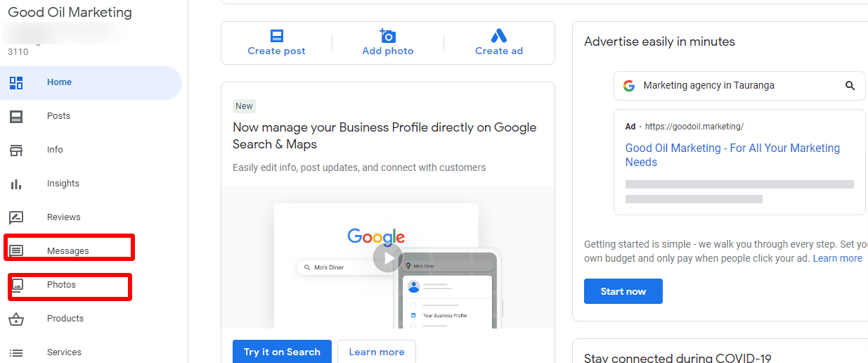Click the New badge label
Image resolution: width=868 pixels, height=363 pixels.
(x=244, y=106)
